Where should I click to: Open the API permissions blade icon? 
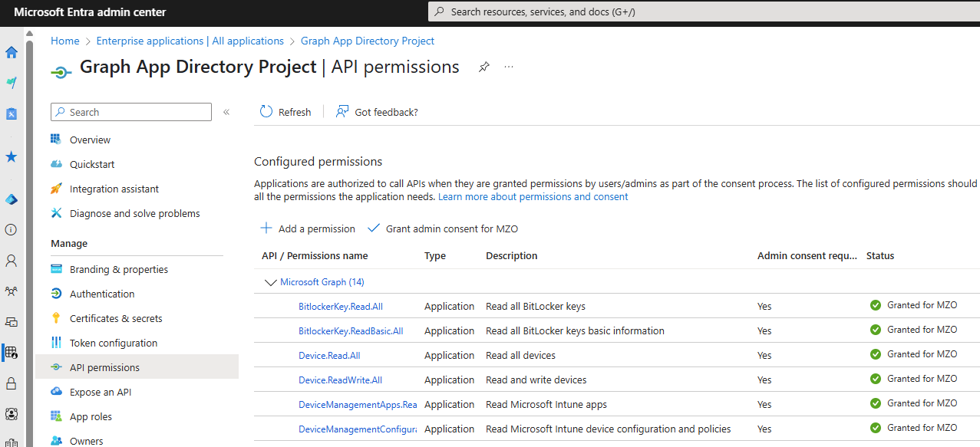[x=54, y=366]
